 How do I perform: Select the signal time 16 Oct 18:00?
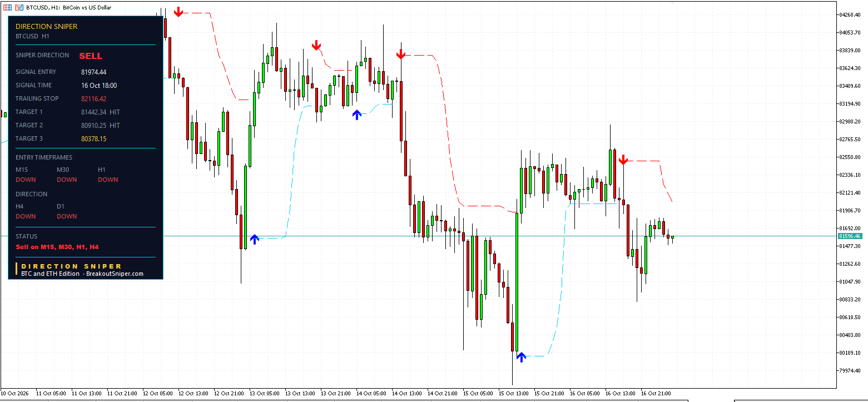coord(99,85)
